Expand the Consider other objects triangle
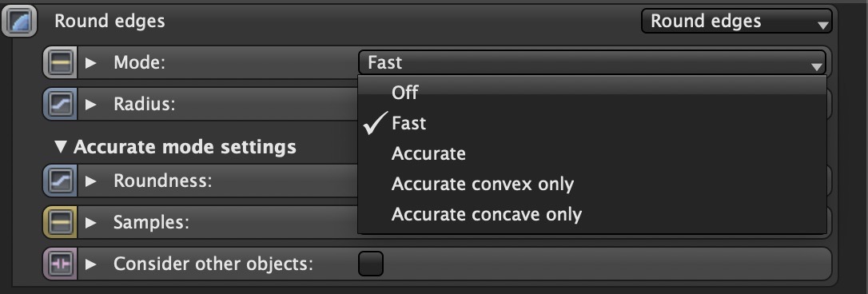This screenshot has height=294, width=868. click(x=91, y=264)
